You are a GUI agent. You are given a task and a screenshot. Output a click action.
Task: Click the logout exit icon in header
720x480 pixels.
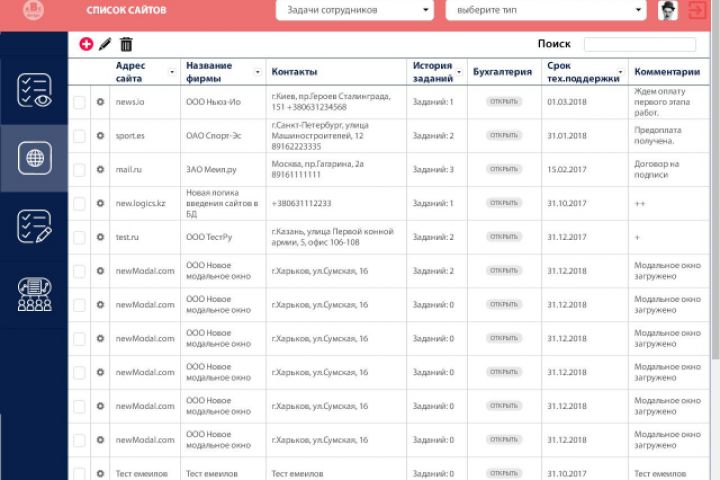(x=698, y=10)
